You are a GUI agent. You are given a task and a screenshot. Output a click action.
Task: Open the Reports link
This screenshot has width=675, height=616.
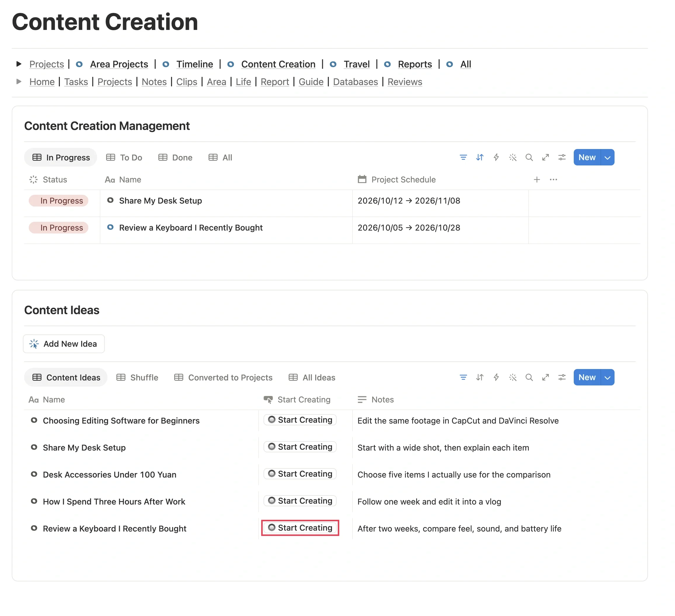[415, 64]
